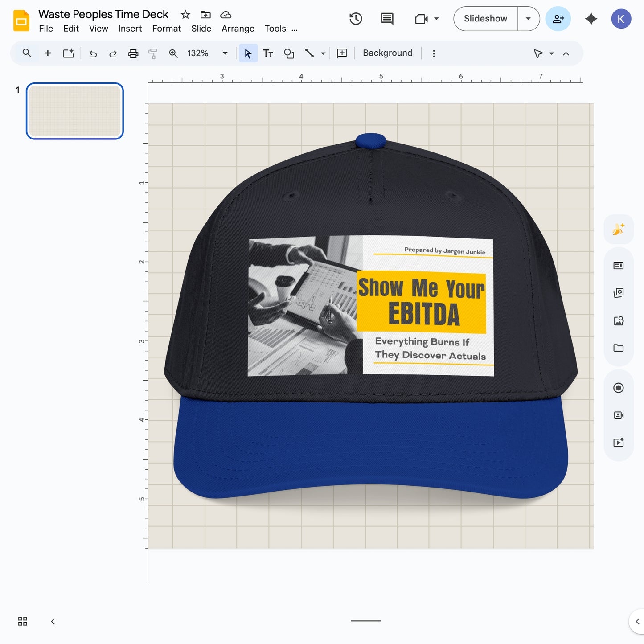The image size is (644, 644).
Task: Rename the Waste Peoples Time Deck title
Action: tap(103, 14)
